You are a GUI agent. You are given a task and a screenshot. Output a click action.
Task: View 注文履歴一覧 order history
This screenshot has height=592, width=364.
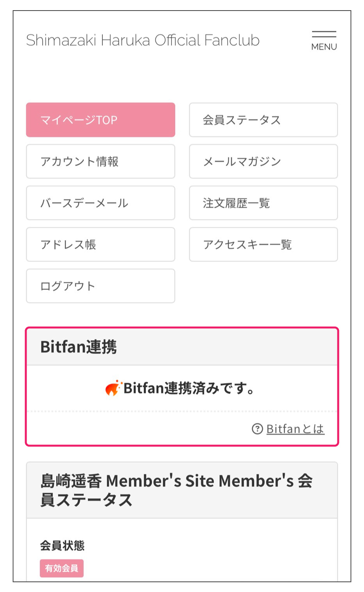[x=264, y=203]
